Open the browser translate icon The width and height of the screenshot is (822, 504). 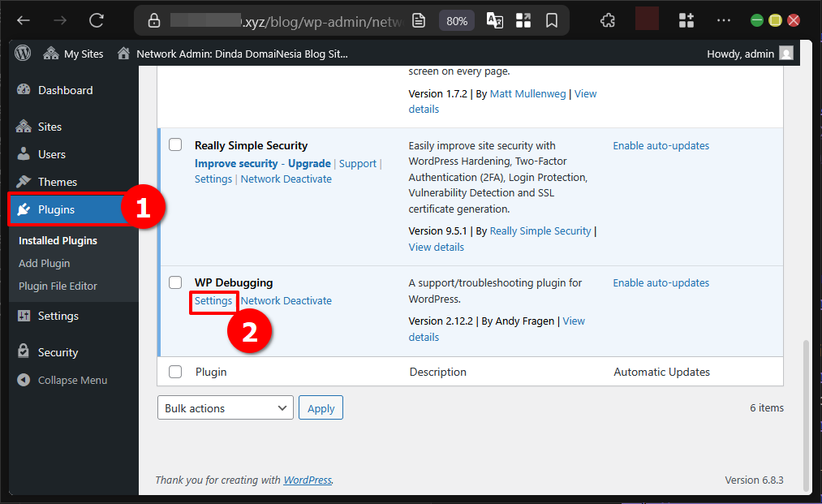(495, 20)
